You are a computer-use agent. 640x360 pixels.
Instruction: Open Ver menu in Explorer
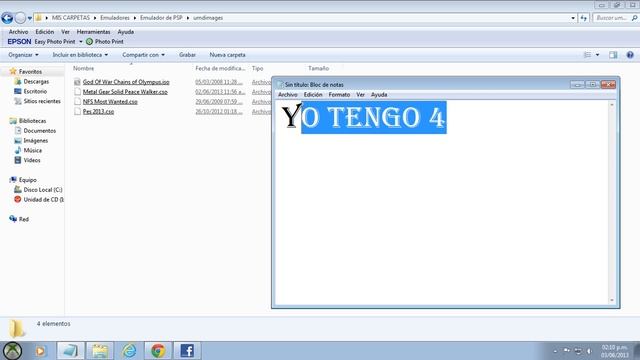[65, 32]
